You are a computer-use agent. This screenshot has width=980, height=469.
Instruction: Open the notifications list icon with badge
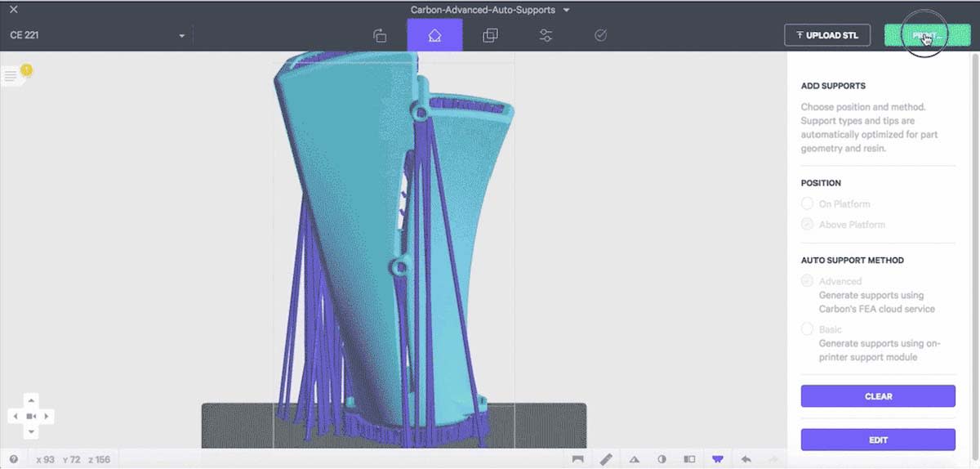click(11, 76)
